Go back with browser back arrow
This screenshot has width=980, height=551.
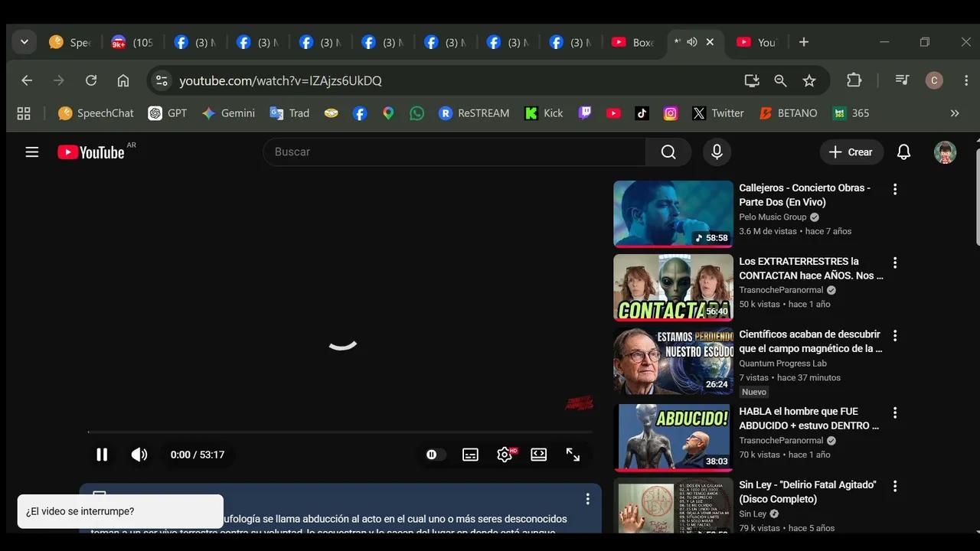tap(27, 80)
